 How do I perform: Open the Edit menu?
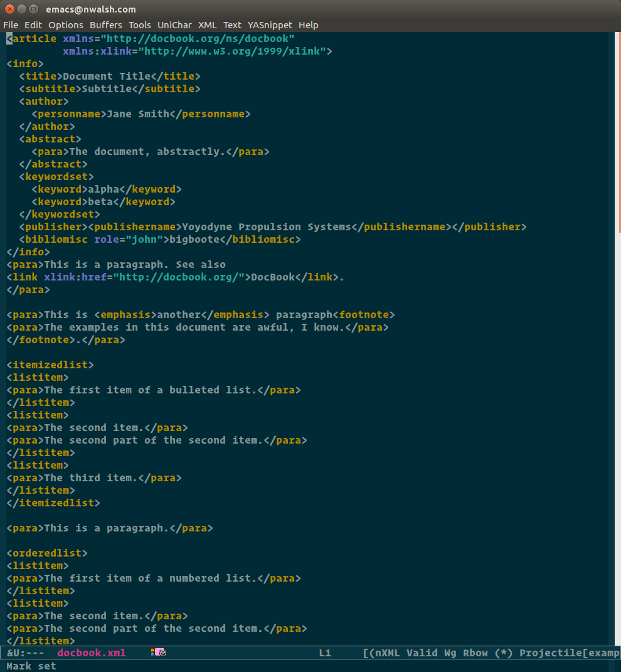(x=33, y=25)
